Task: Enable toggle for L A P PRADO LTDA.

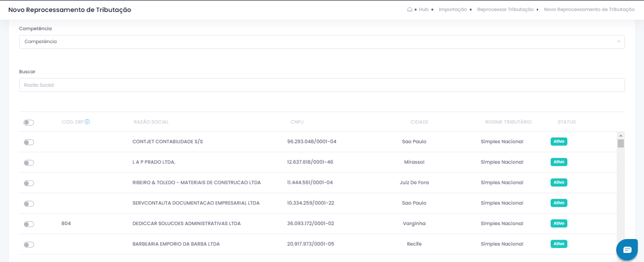Action: (29, 163)
